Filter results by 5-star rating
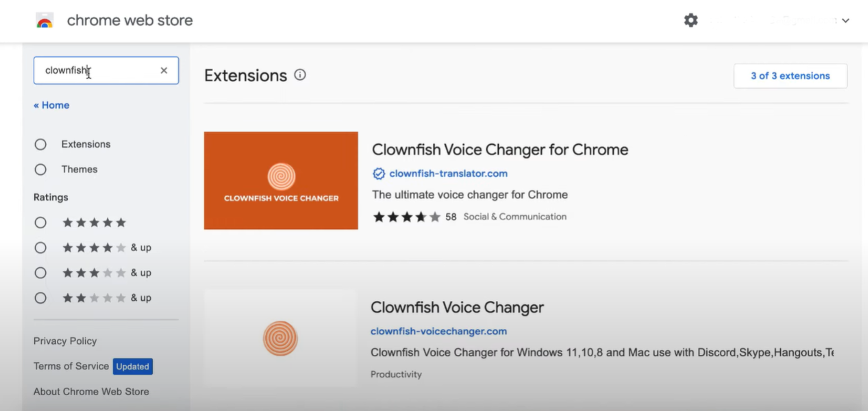 (40, 222)
